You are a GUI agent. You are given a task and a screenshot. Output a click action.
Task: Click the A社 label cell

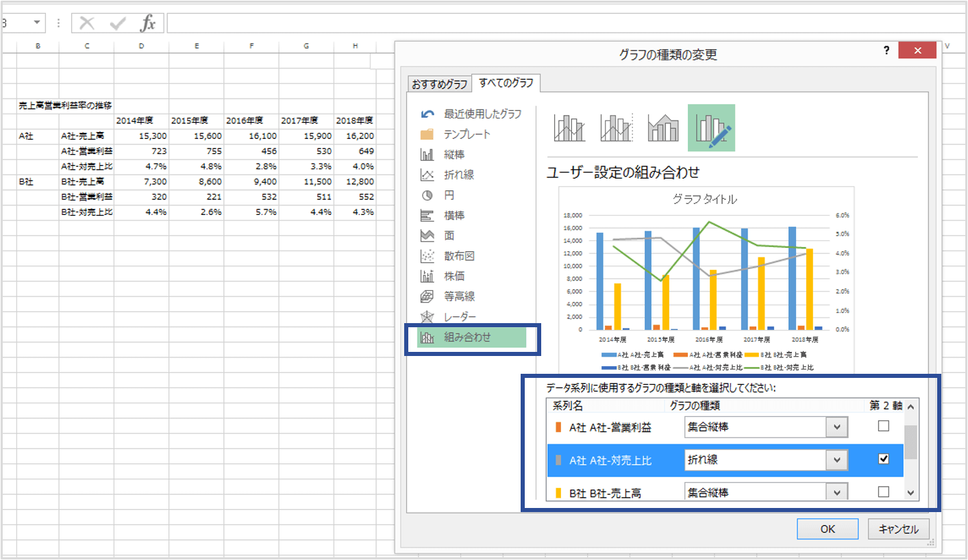[x=38, y=136]
